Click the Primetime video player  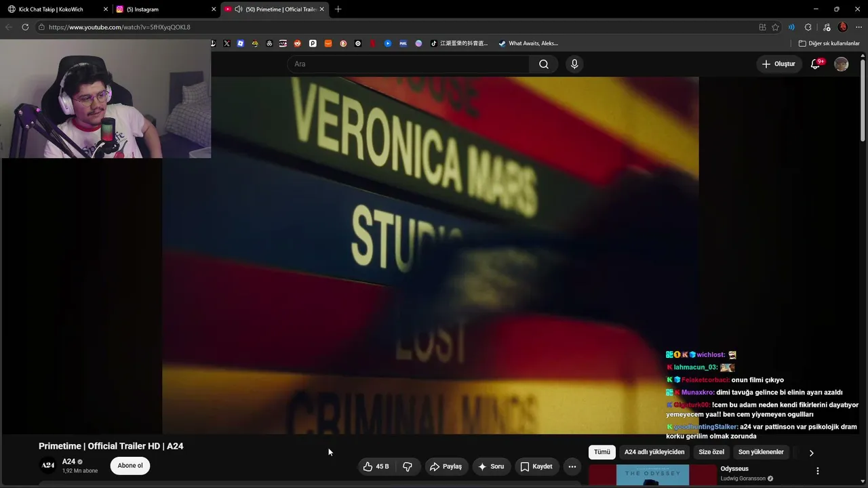point(430,255)
